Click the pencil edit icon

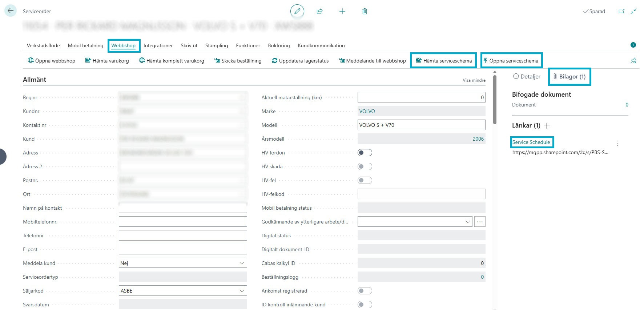297,11
